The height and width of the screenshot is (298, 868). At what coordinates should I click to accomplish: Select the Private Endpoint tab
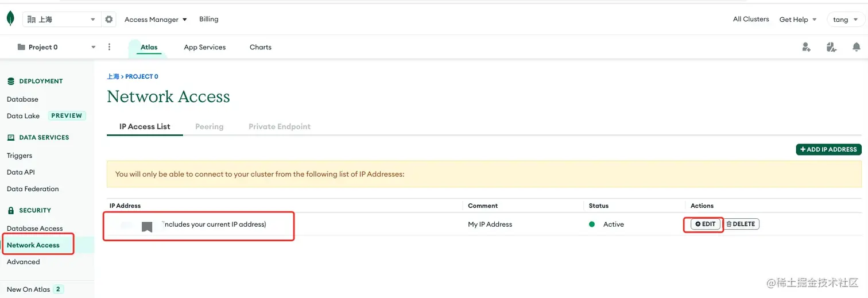pyautogui.click(x=280, y=126)
